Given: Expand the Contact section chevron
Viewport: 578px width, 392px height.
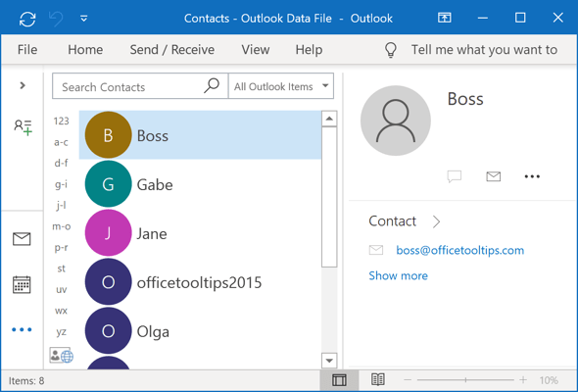Looking at the screenshot, I should tap(437, 221).
